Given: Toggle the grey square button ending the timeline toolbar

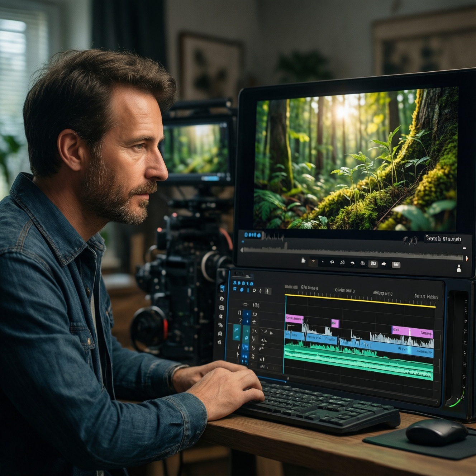Looking at the screenshot, I should [x=268, y=291].
